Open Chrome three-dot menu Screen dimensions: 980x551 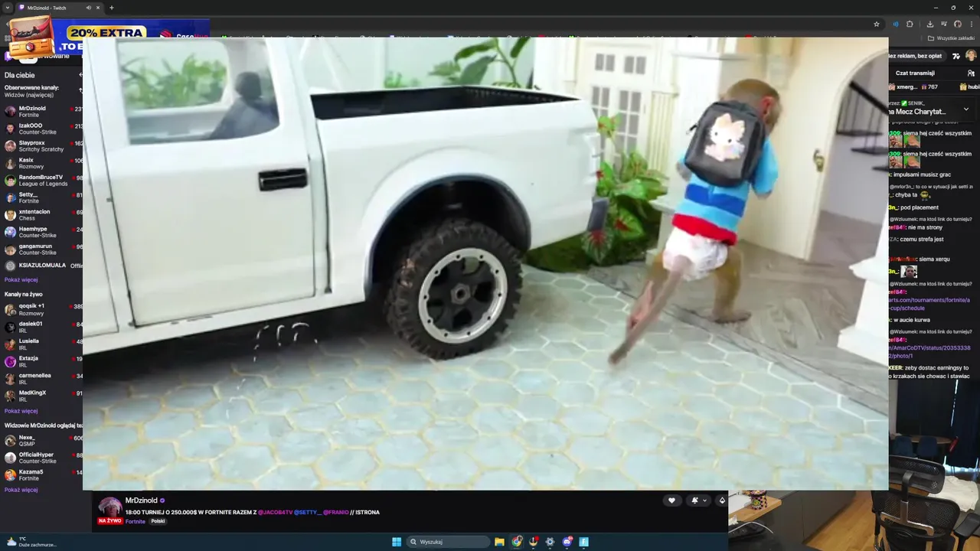tap(971, 24)
